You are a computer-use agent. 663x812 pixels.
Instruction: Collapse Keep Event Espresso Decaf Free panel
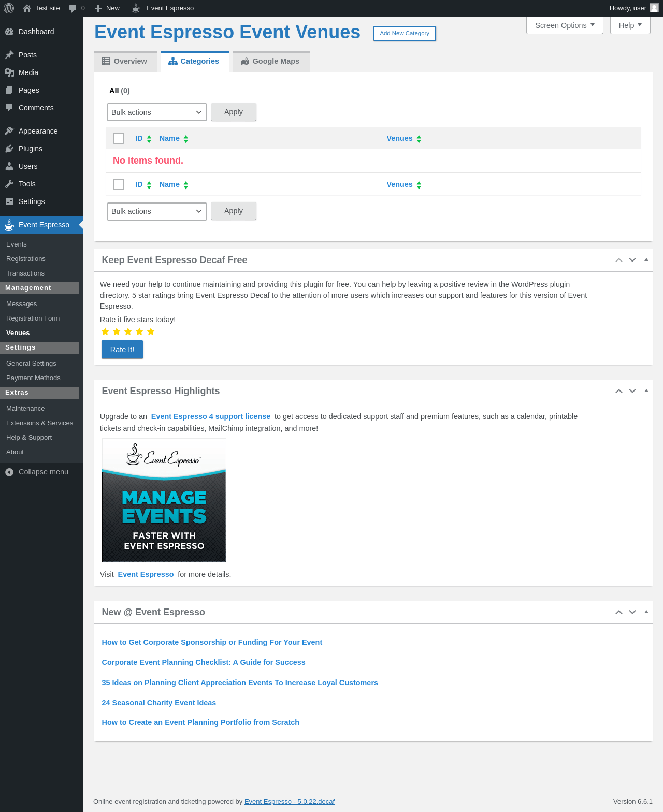pyautogui.click(x=646, y=259)
